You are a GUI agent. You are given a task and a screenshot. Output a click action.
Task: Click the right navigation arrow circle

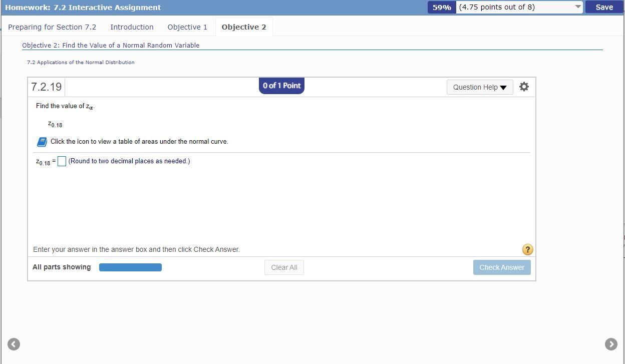(x=611, y=344)
